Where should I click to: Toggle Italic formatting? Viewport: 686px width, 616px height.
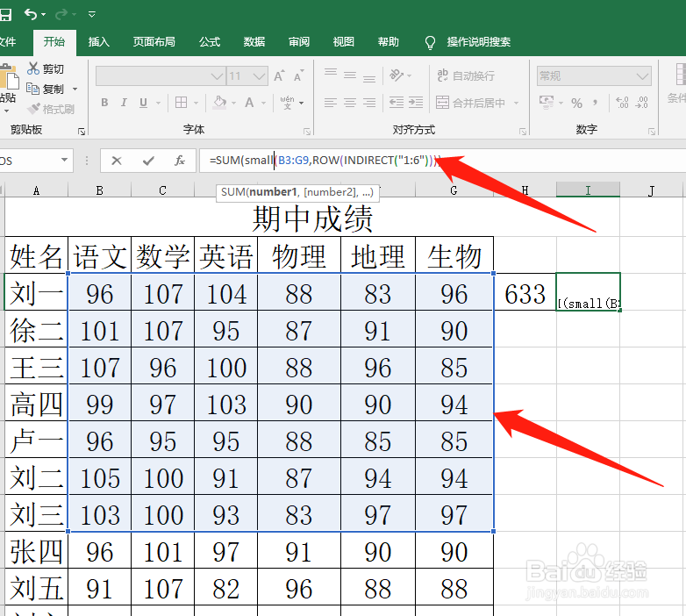[x=124, y=103]
